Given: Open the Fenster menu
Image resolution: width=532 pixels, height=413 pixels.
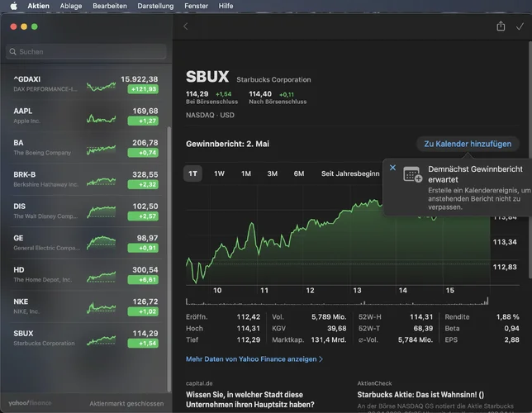Looking at the screenshot, I should pos(196,6).
